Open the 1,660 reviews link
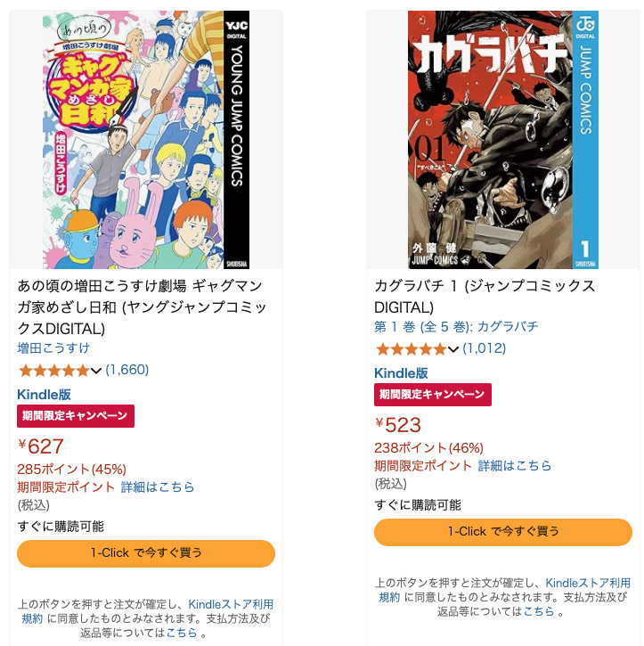 pyautogui.click(x=126, y=370)
